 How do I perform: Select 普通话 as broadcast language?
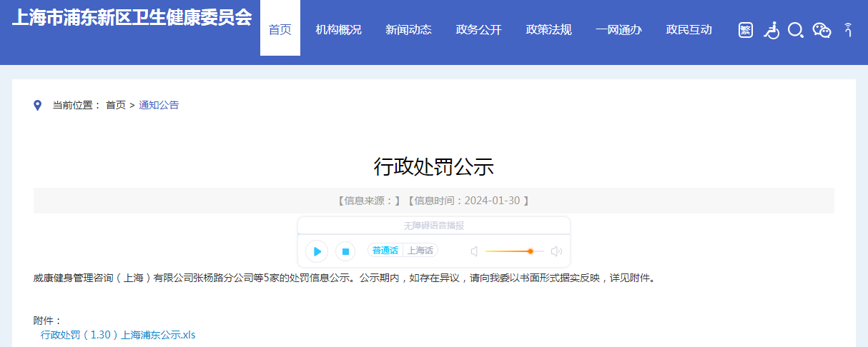coord(385,251)
